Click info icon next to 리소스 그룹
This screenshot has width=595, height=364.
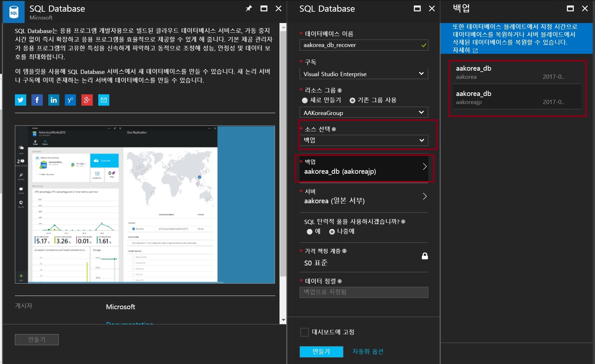point(339,90)
